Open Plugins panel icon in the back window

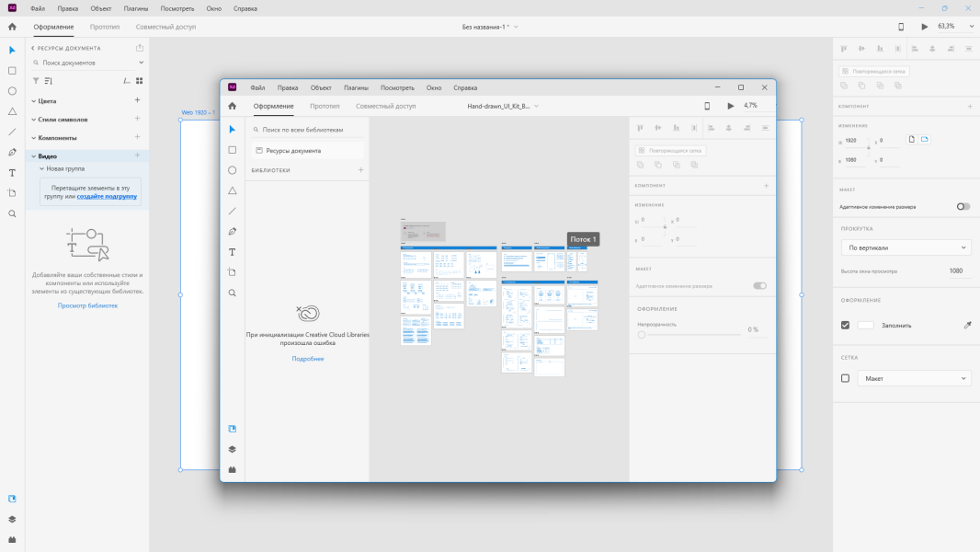pyautogui.click(x=12, y=539)
